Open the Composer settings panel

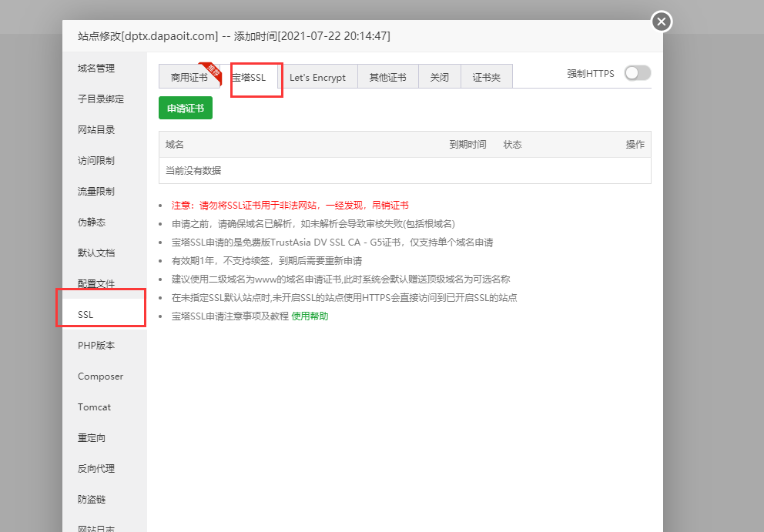coord(99,376)
